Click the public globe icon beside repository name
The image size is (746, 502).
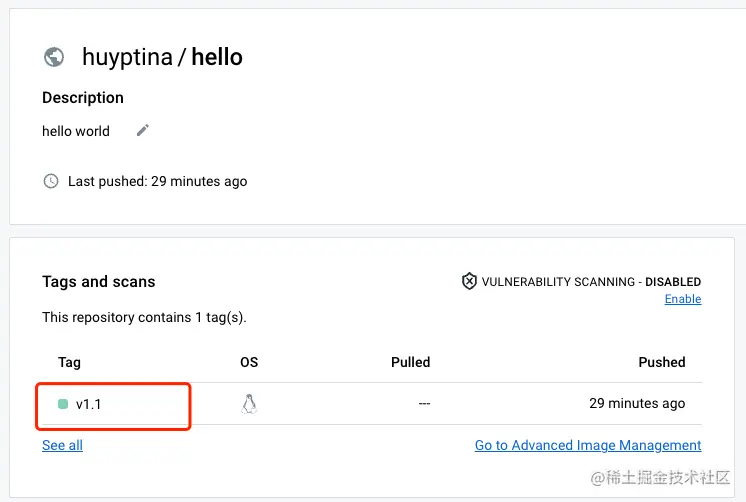click(x=54, y=57)
